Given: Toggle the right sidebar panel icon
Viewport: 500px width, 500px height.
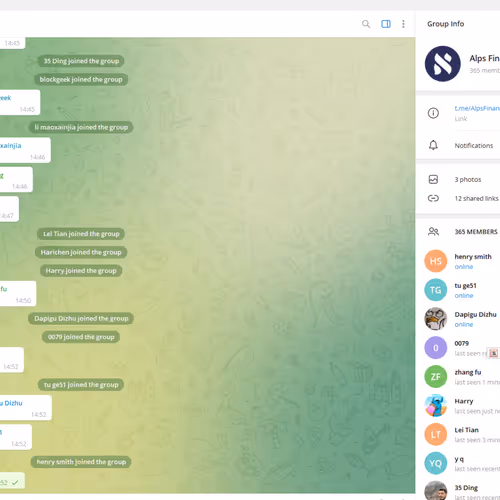Looking at the screenshot, I should 386,24.
